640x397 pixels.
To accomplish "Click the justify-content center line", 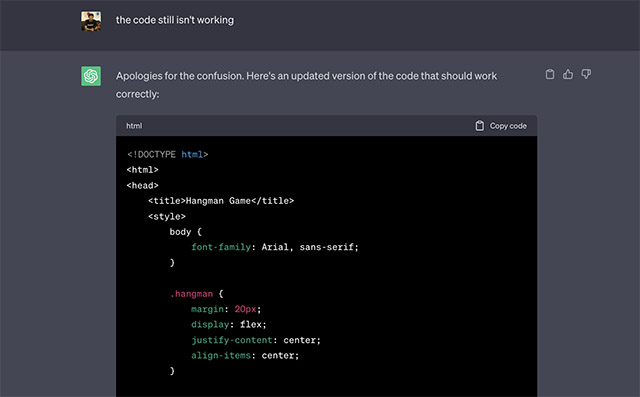I will pos(256,340).
